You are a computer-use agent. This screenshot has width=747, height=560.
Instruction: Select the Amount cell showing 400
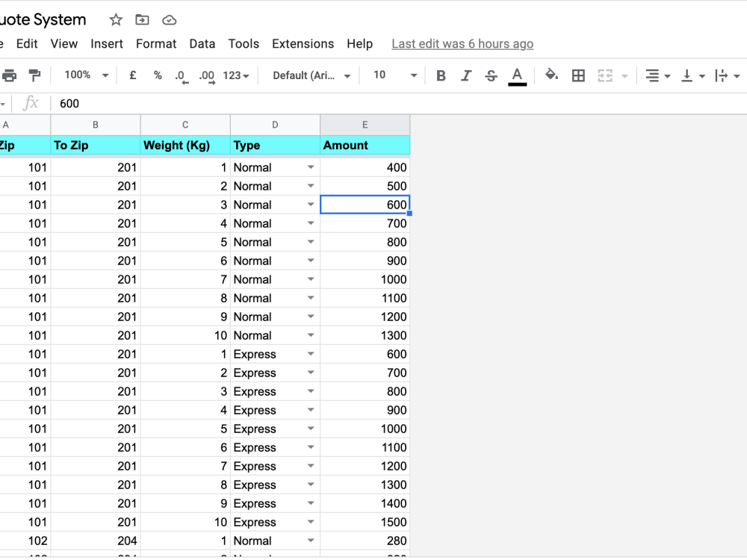point(365,167)
